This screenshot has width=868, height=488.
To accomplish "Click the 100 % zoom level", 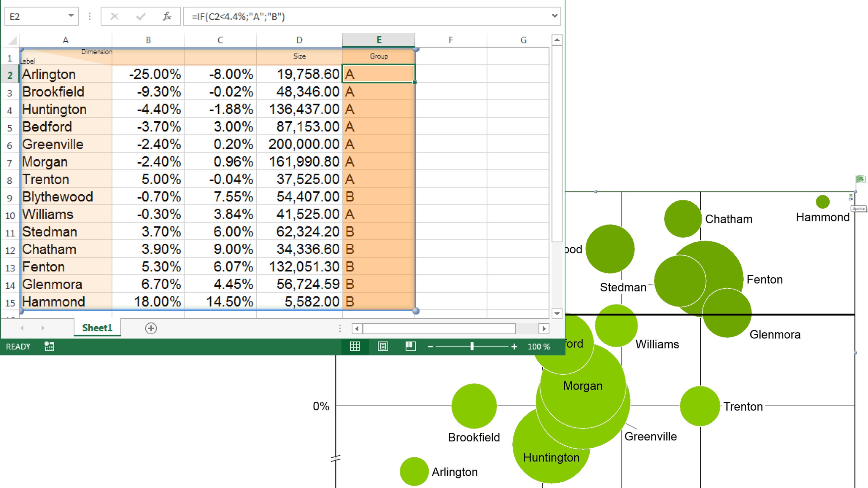I will coord(539,346).
